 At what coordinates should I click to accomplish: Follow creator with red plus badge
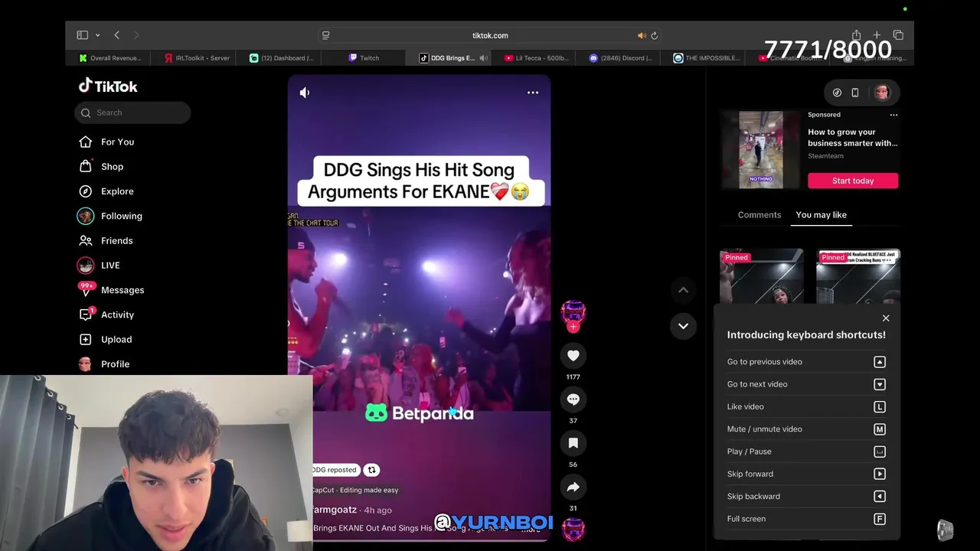pyautogui.click(x=573, y=327)
